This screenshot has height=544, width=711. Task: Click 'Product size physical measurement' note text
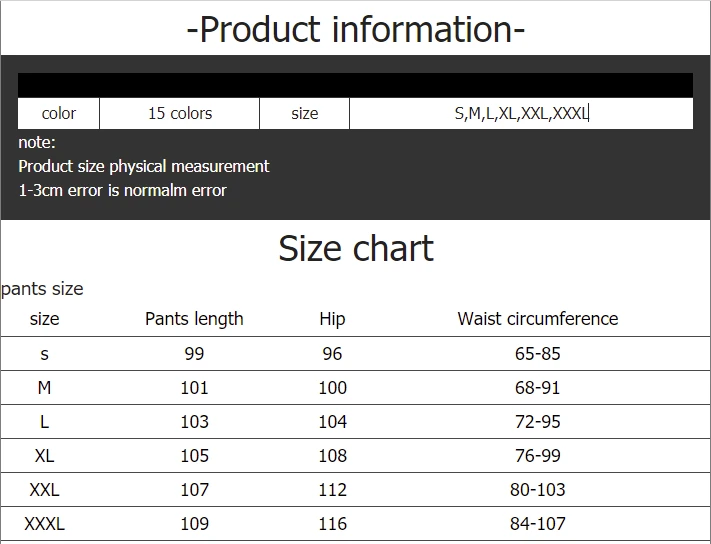[x=144, y=166]
